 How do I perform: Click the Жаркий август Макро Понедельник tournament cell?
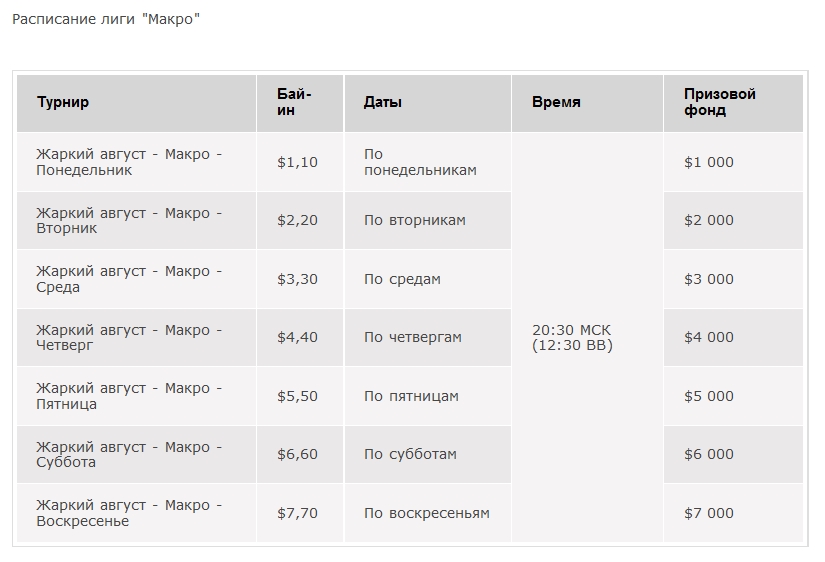coord(136,162)
